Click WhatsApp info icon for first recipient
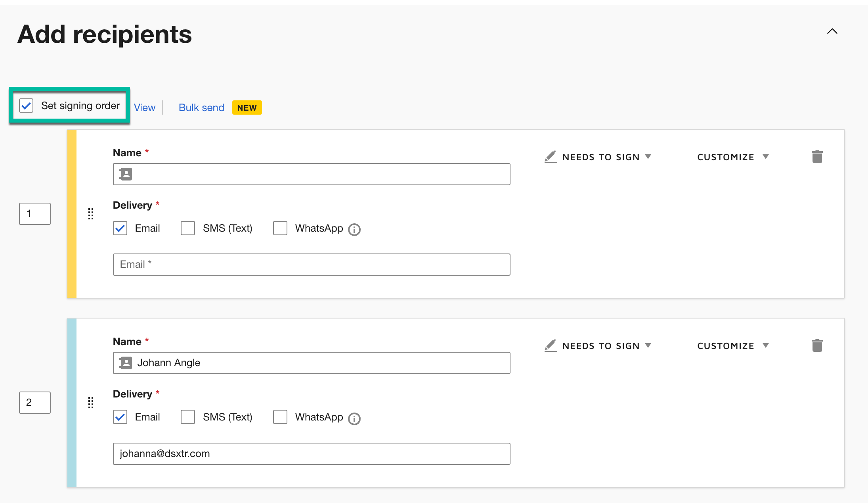Screen dimensions: 868x503 [x=354, y=230]
